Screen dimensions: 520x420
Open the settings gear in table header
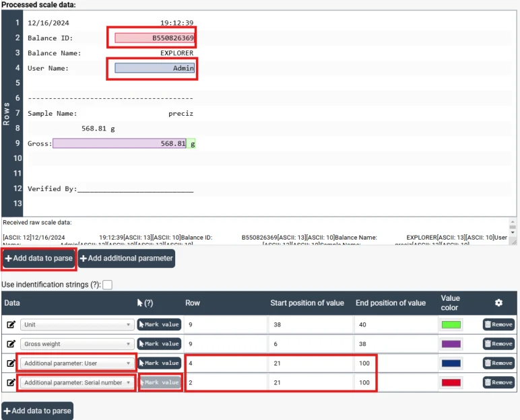(x=498, y=302)
